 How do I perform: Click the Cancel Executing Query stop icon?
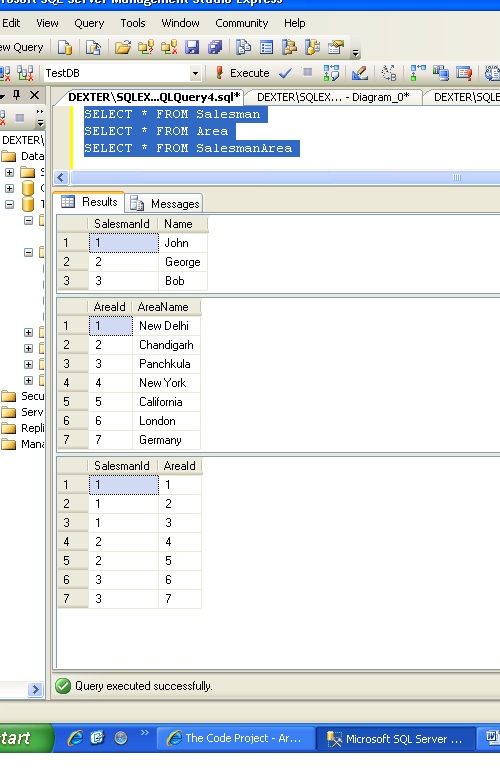[x=308, y=72]
